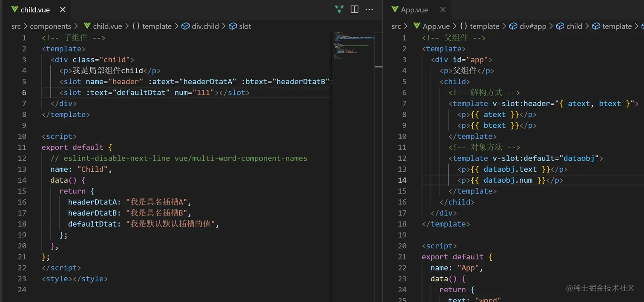Close the child.vue tab

[63, 9]
